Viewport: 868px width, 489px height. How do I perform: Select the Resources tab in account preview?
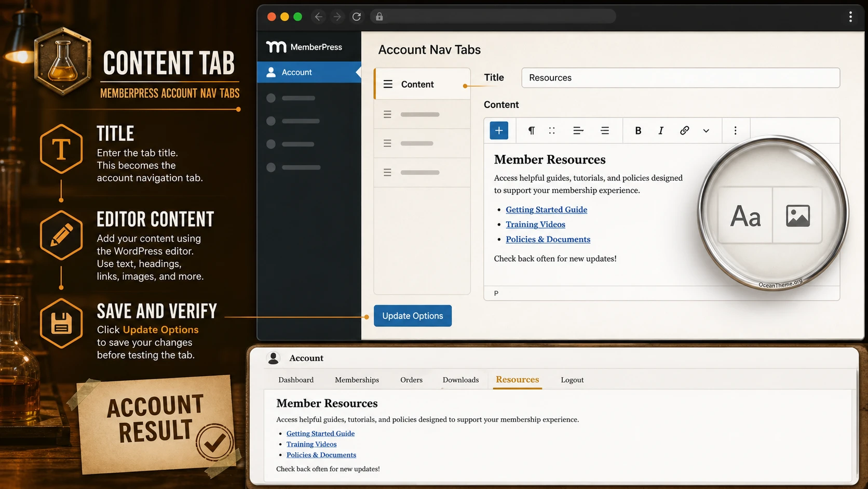[517, 379]
